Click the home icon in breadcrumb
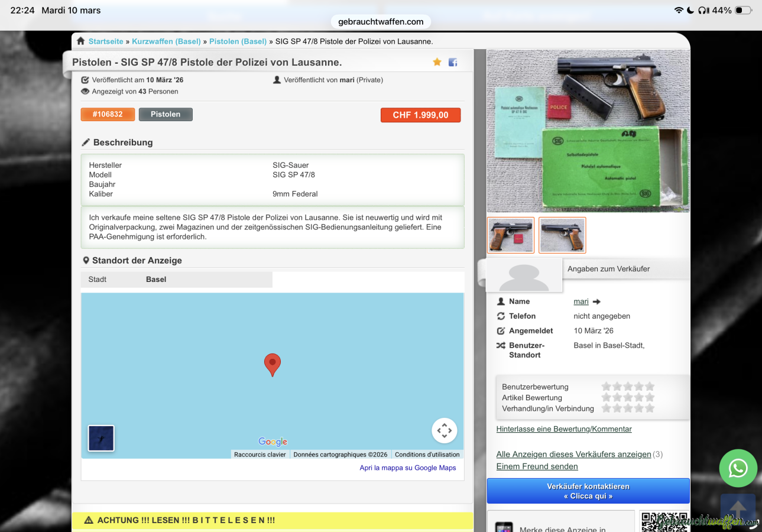 (80, 41)
